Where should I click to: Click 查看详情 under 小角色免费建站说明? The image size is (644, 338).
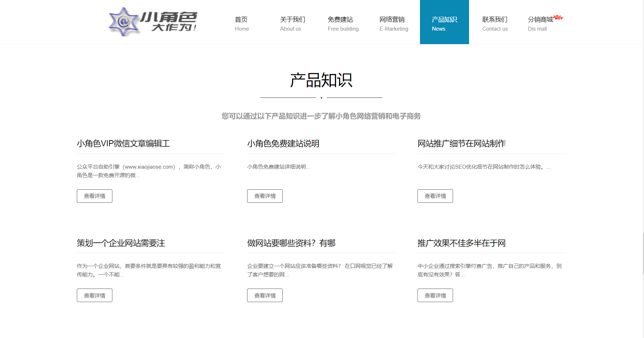(265, 196)
